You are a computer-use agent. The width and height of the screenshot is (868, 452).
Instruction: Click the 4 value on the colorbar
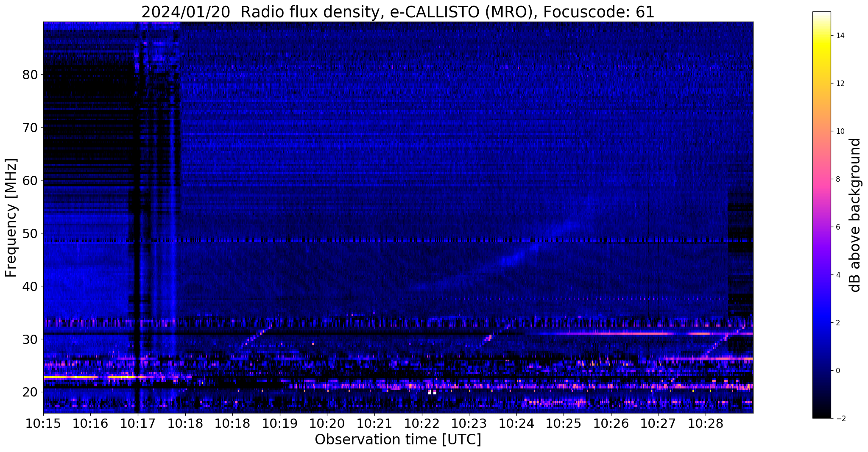837,275
